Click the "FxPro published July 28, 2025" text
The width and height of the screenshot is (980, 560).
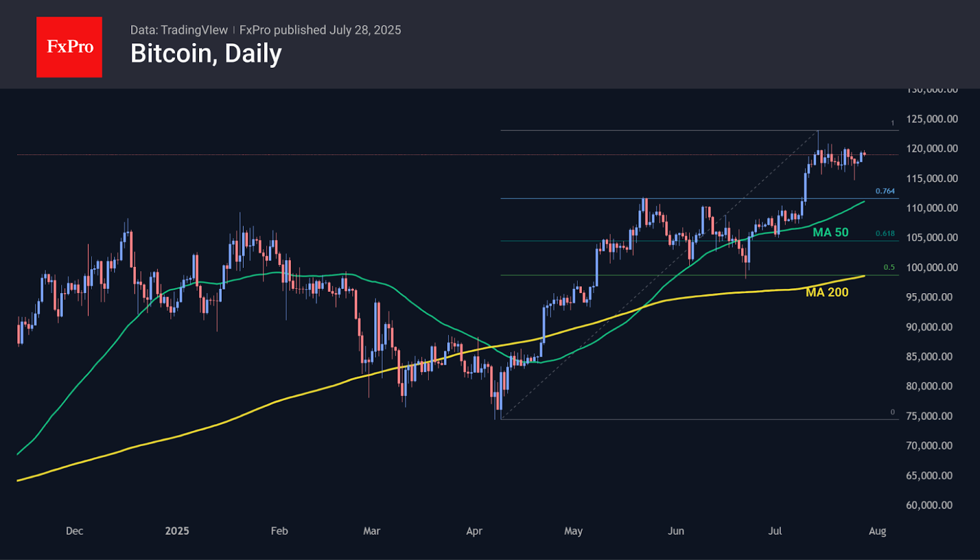click(320, 30)
